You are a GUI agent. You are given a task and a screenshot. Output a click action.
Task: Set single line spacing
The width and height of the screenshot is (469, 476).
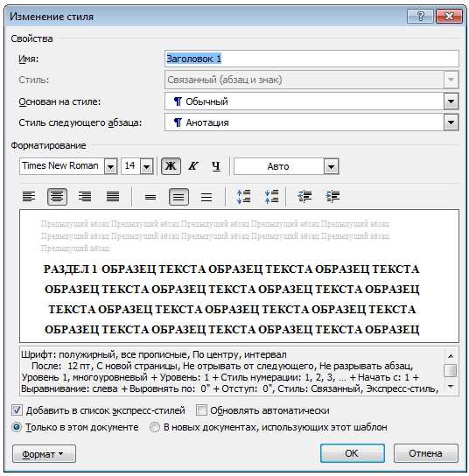(150, 198)
